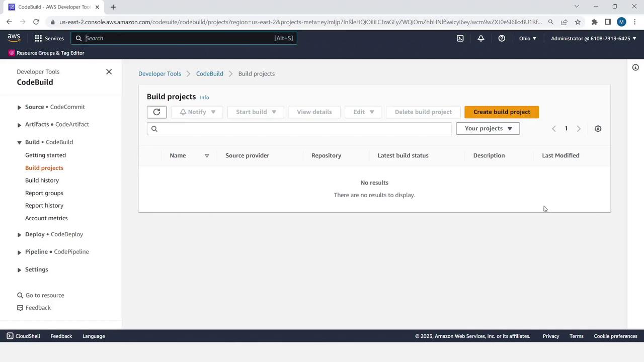Open the Info link beside Build projects
Viewport: 644px width, 362px height.
(x=204, y=98)
